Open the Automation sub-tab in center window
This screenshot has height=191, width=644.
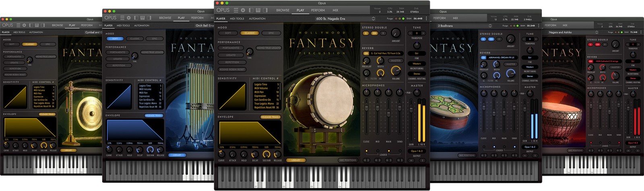257,18
